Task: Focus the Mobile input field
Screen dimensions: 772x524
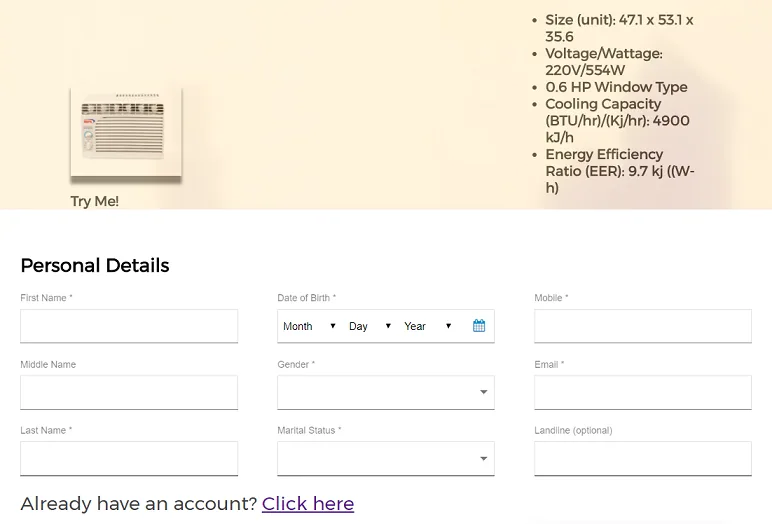Action: pos(643,326)
